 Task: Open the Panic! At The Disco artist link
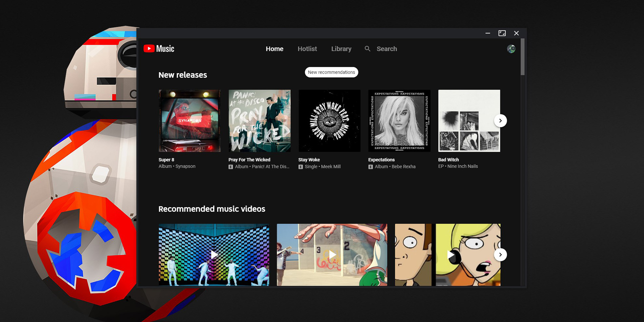click(270, 167)
